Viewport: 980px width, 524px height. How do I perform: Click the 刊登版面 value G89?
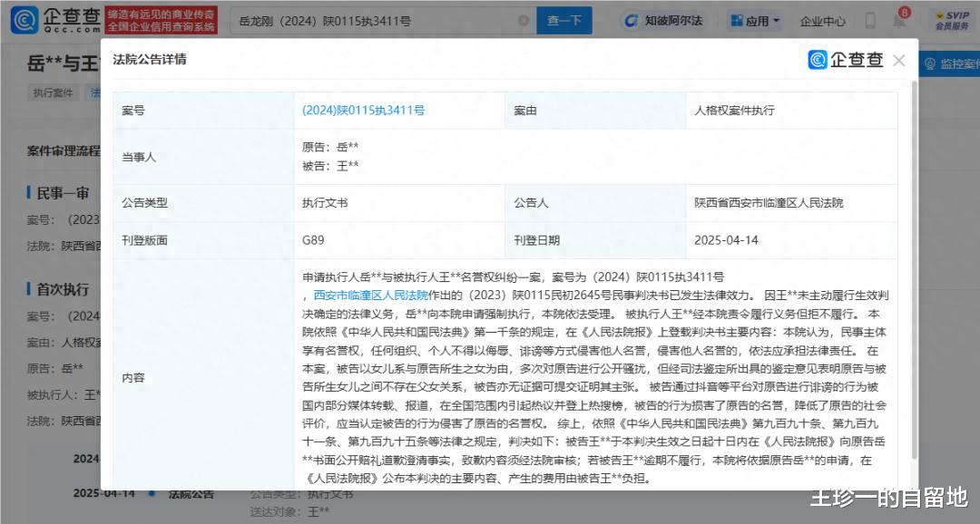pyautogui.click(x=313, y=240)
